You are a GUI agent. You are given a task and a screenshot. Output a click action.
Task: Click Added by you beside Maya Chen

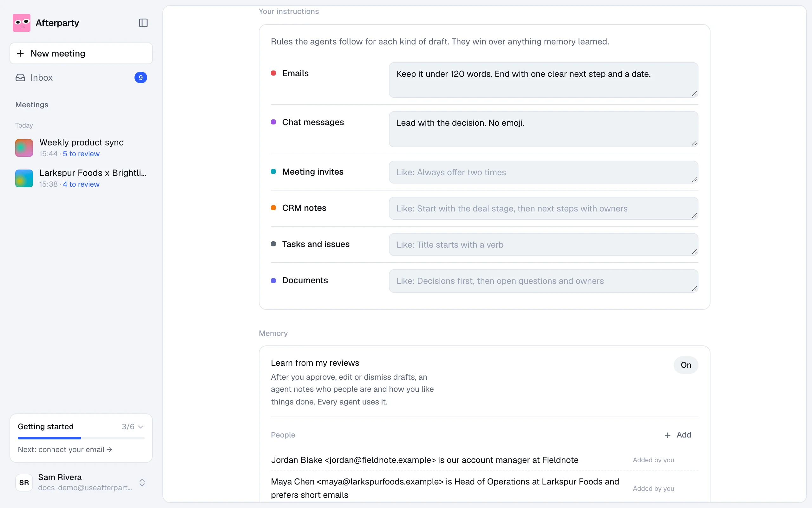pyautogui.click(x=653, y=489)
